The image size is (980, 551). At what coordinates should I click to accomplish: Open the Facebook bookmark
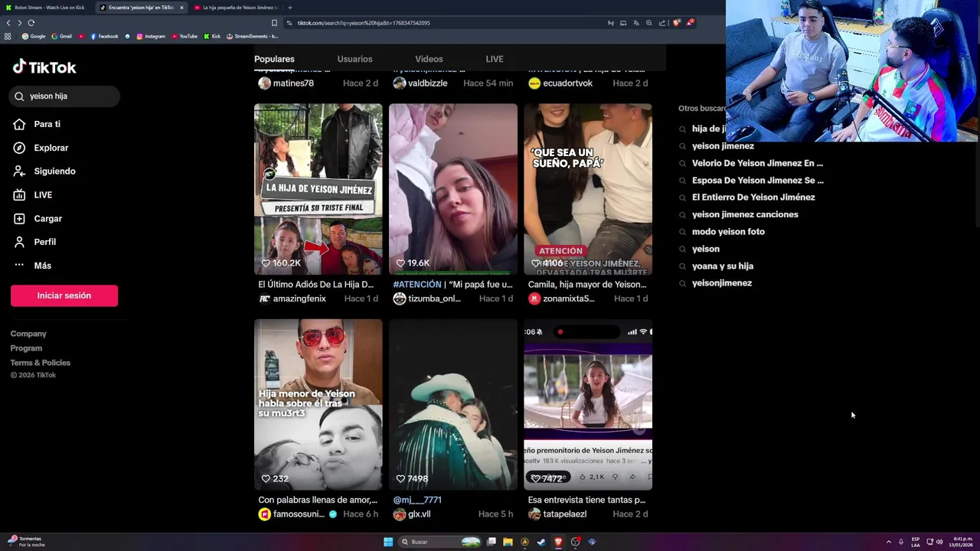coord(104,36)
